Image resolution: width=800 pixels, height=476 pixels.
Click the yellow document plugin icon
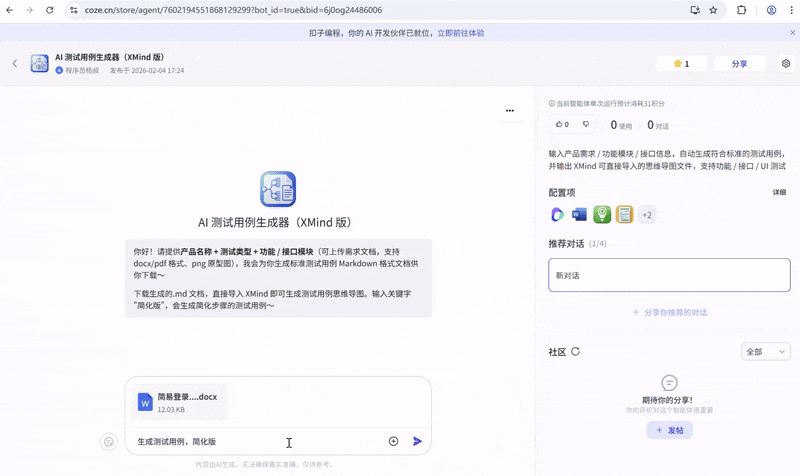tap(624, 215)
